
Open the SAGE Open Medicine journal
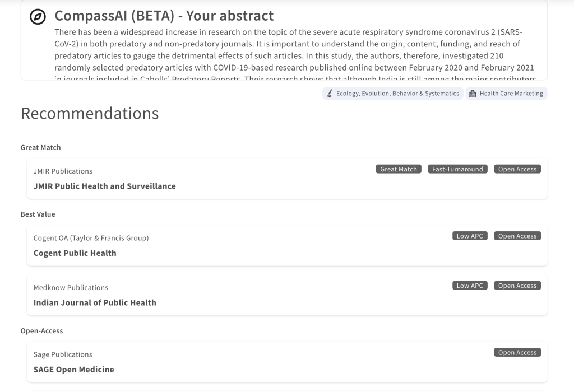[73, 369]
